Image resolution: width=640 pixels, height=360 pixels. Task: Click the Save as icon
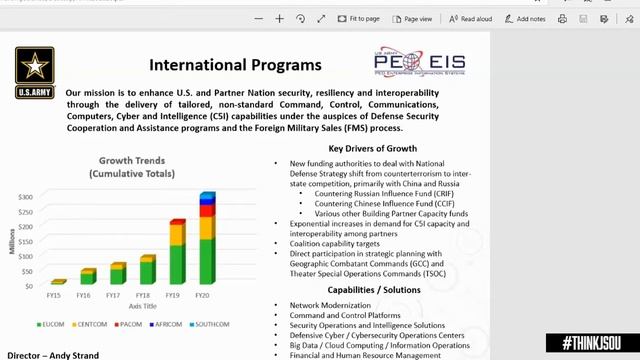[604, 19]
